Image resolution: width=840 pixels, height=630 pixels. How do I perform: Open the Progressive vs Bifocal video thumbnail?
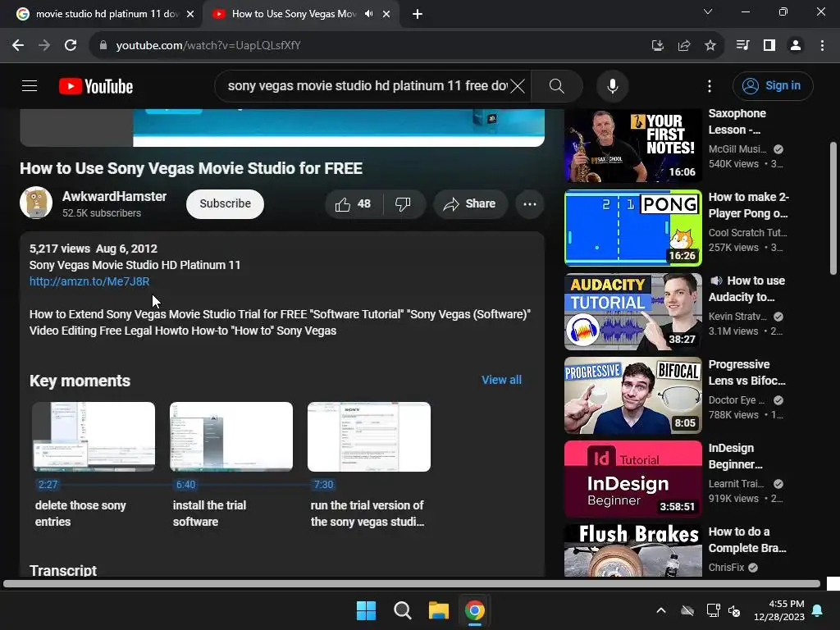632,395
